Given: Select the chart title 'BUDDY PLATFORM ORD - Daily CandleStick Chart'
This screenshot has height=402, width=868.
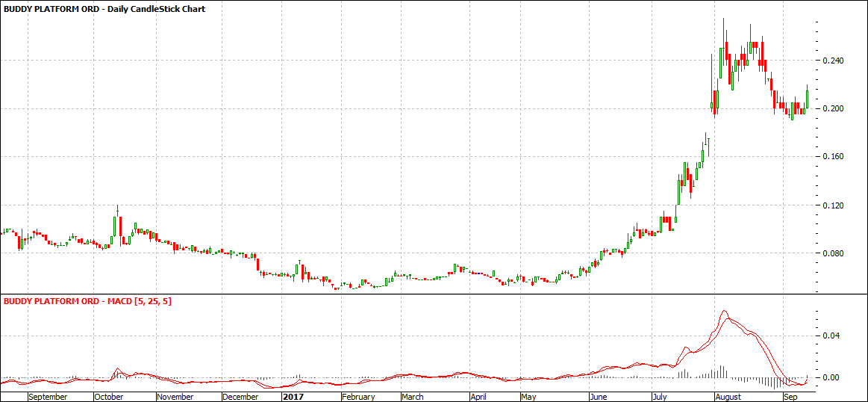Looking at the screenshot, I should tap(104, 10).
